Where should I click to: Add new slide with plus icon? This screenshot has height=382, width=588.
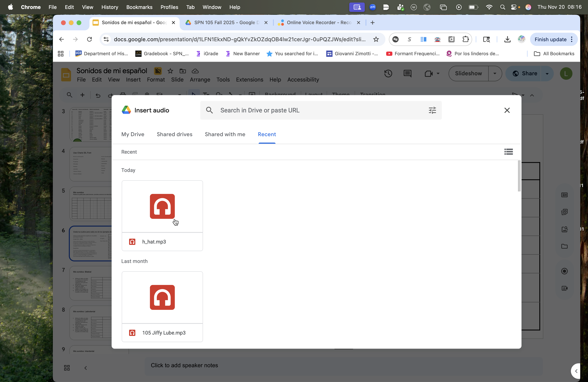click(x=82, y=95)
